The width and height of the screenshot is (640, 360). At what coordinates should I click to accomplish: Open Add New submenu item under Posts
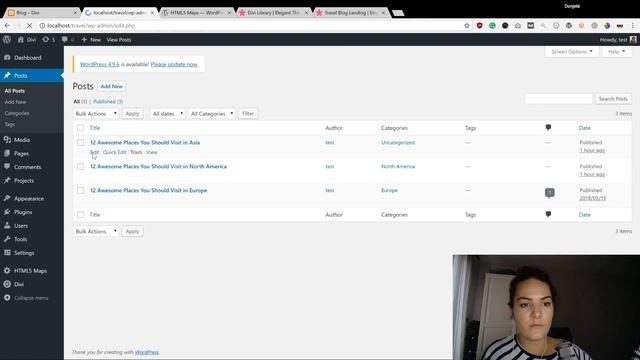point(15,102)
